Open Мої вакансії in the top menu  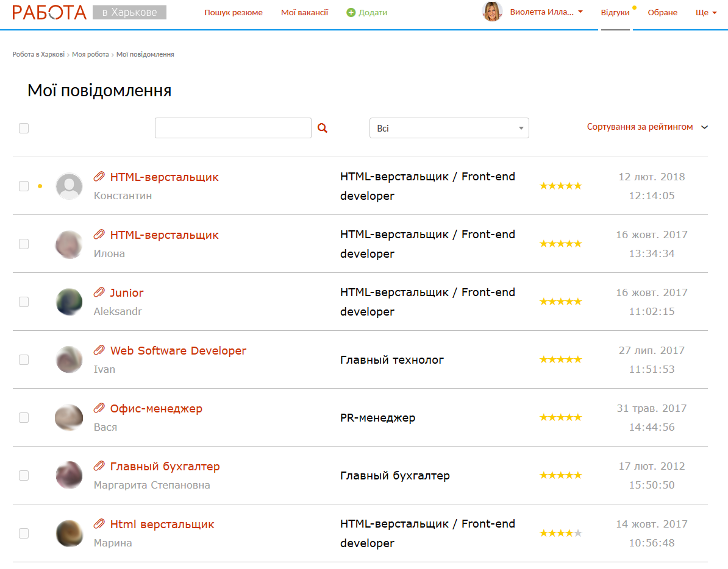(304, 12)
